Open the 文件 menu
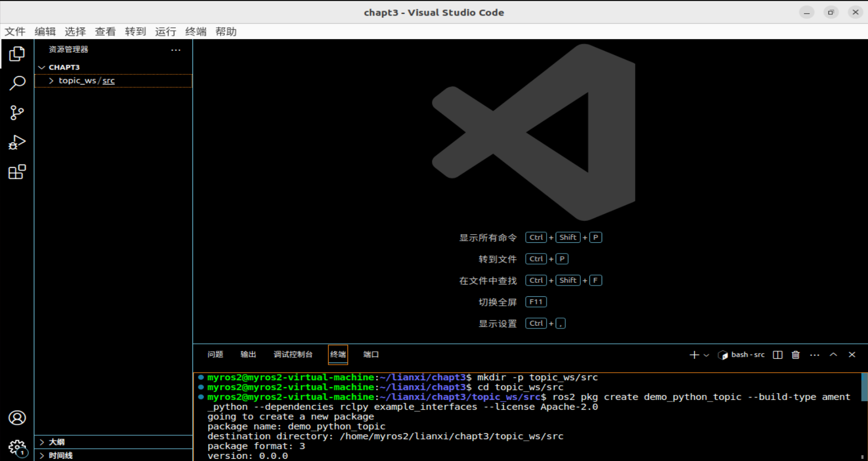Viewport: 868px width, 461px height. pyautogui.click(x=15, y=32)
